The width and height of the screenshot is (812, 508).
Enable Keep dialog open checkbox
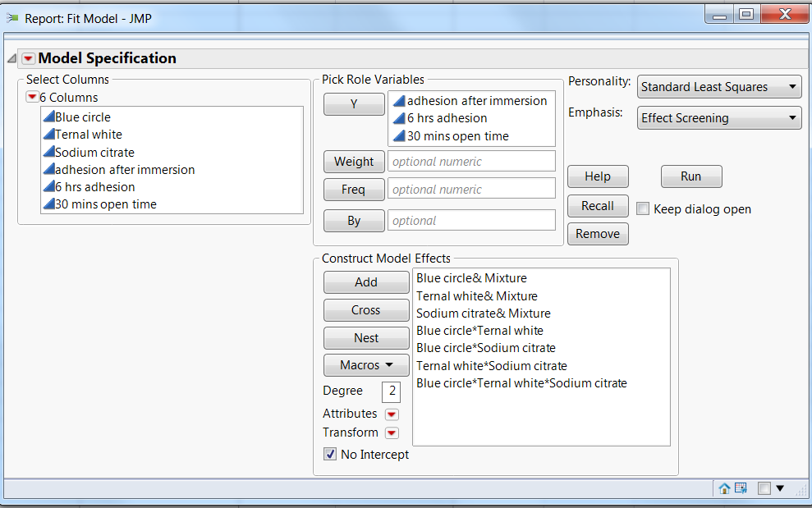pos(643,208)
